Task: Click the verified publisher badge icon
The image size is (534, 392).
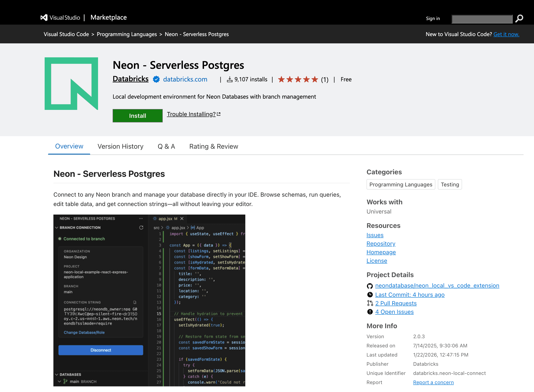Action: point(156,79)
